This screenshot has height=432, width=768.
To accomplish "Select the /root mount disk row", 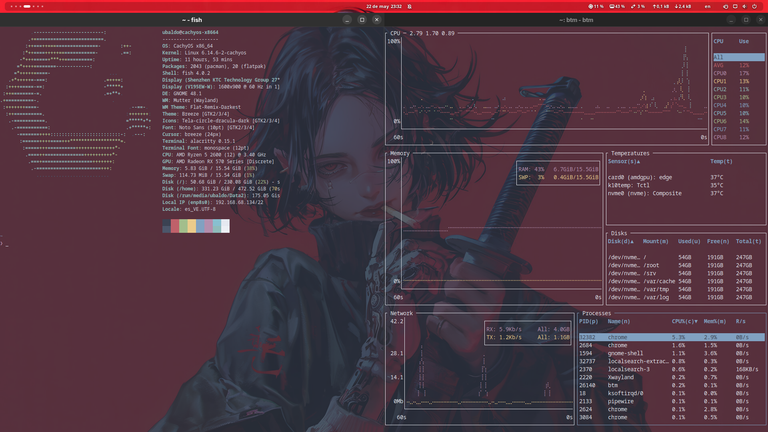I will [x=686, y=265].
